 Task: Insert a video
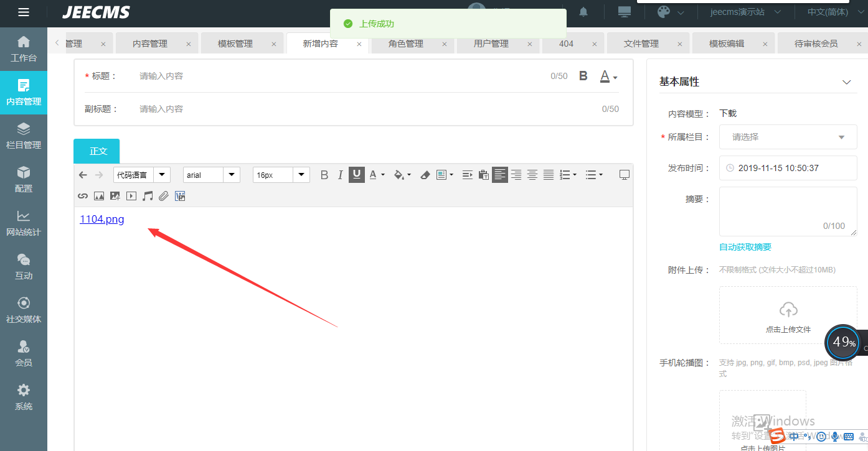[131, 196]
